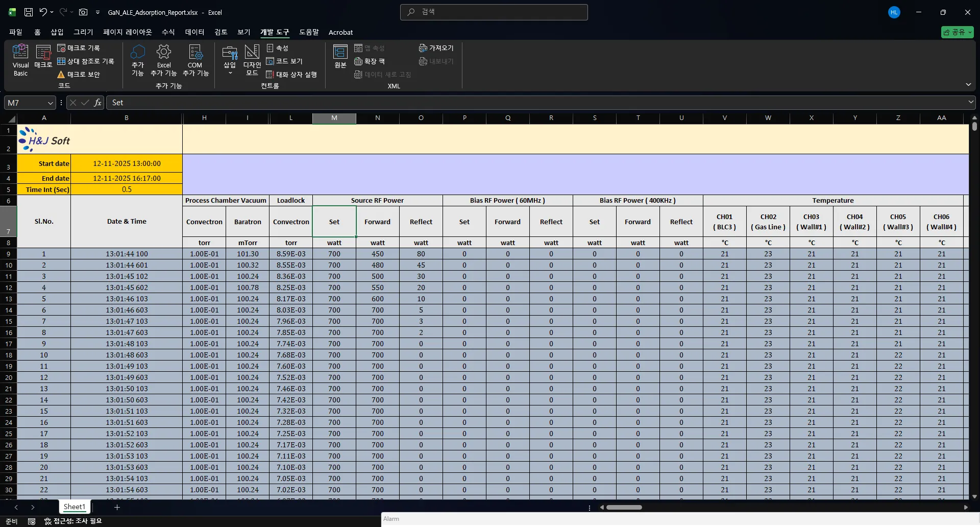
Task: Save the workbook using the save icon
Action: point(29,12)
